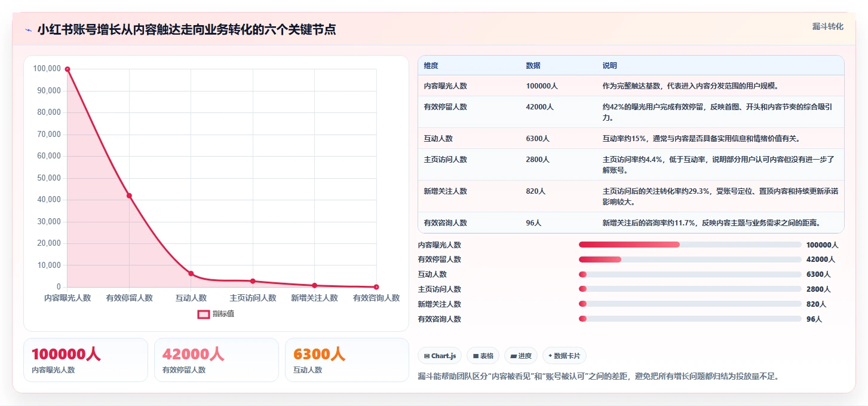This screenshot has height=406, width=868.
Task: Toggle the 指标值 legend swatch under the chart
Action: (x=204, y=314)
